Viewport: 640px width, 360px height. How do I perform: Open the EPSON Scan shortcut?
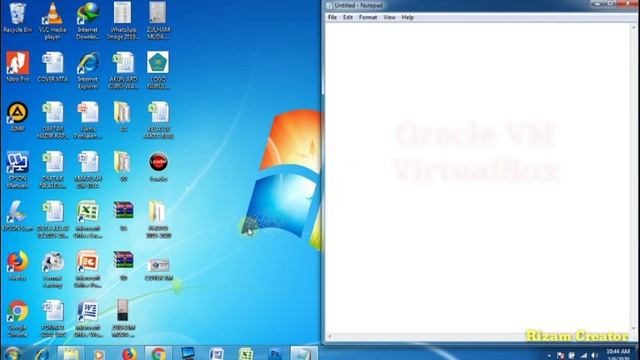[x=18, y=216]
